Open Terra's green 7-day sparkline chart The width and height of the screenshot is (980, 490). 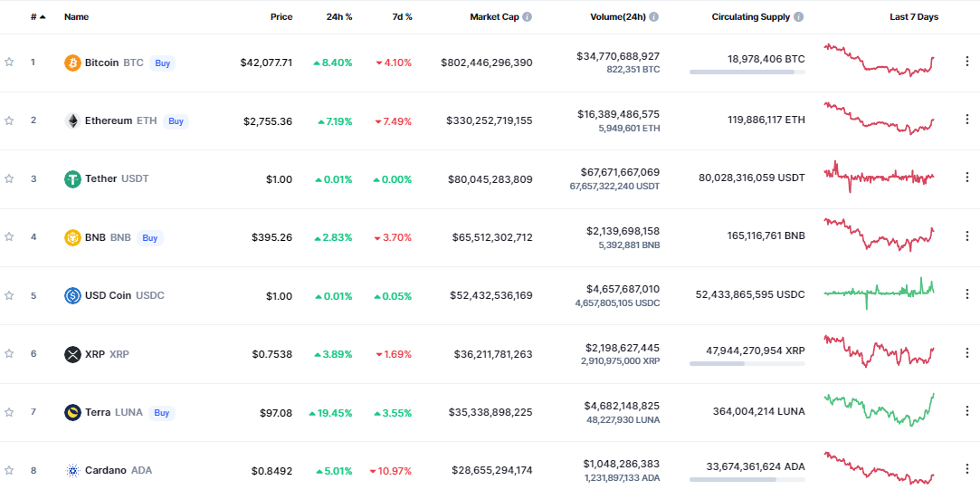click(879, 409)
